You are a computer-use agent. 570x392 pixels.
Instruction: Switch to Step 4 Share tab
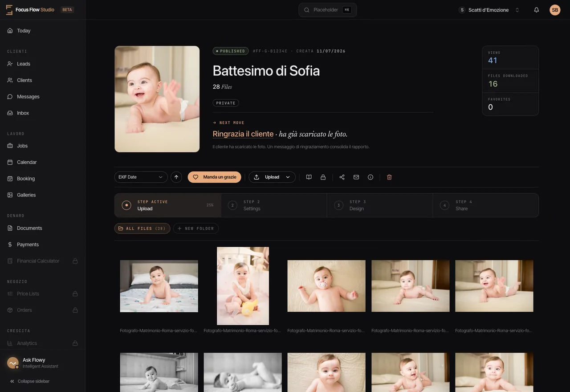486,205
